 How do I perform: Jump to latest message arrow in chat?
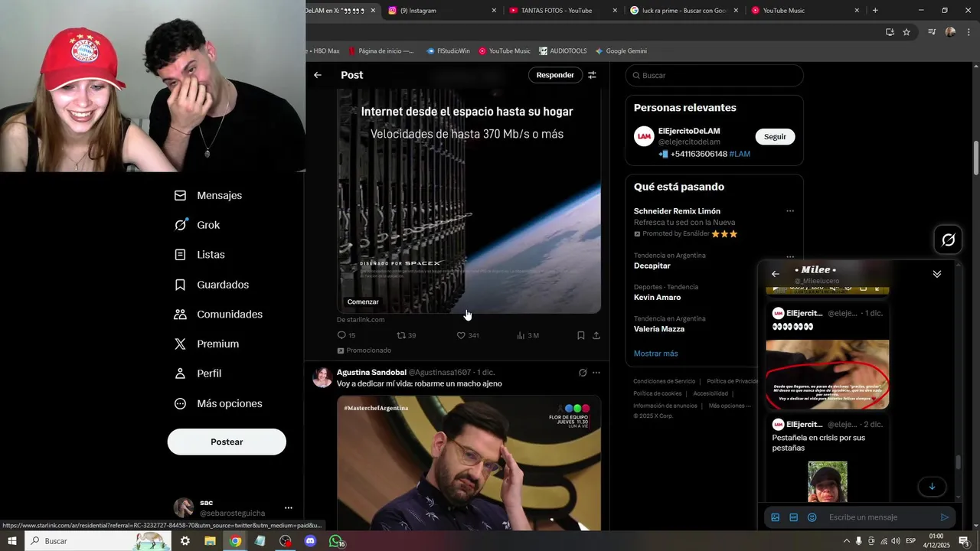coord(932,486)
